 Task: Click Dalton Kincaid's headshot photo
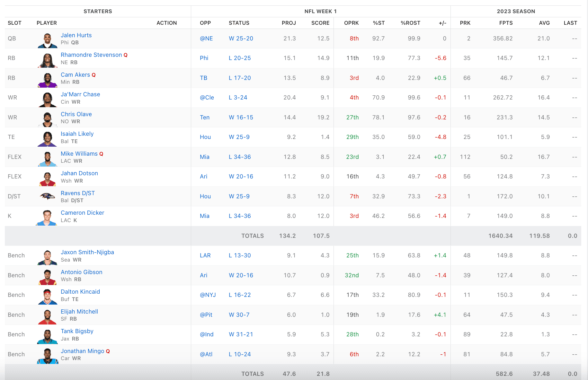[x=48, y=297]
